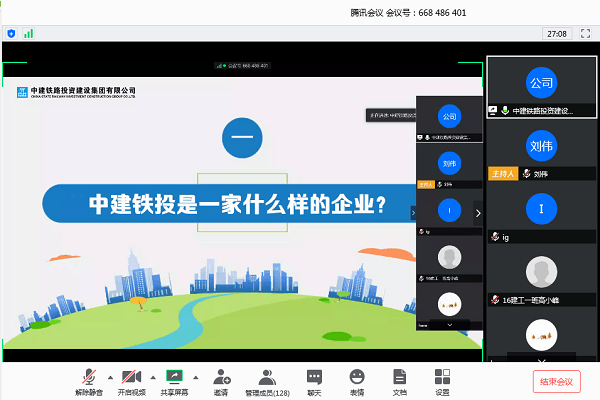600x400 pixels.
Task: Open manage members panel (管理成员)
Action: tap(267, 377)
